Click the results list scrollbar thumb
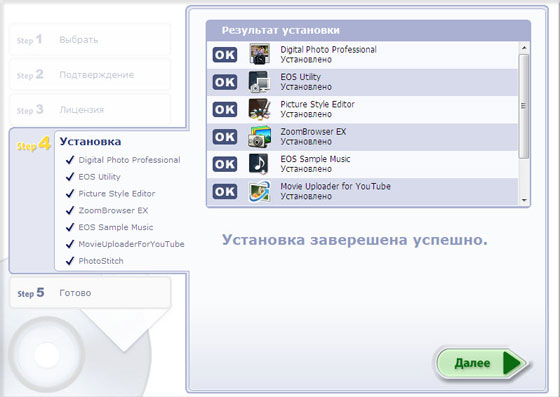The image size is (560, 397). coord(524,106)
